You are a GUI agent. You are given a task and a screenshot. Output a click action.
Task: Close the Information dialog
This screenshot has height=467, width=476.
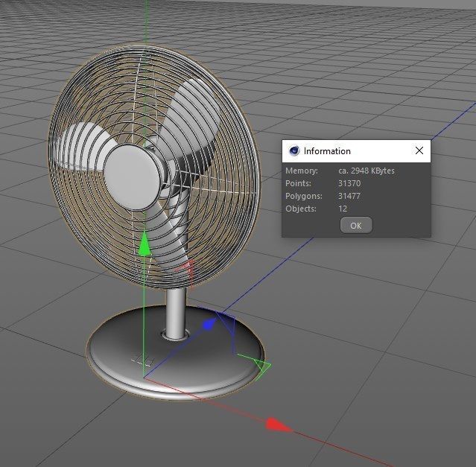[x=419, y=150]
